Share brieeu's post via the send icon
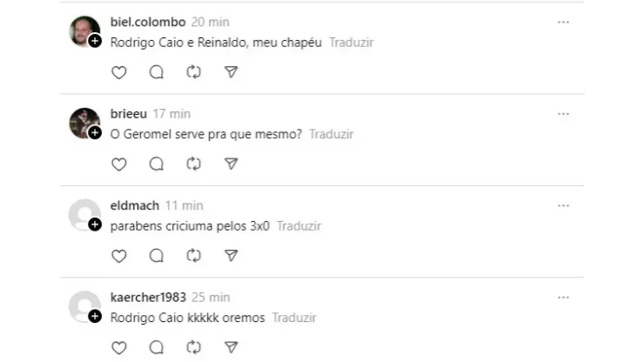Screen dimensions: 644x362 pyautogui.click(x=231, y=164)
